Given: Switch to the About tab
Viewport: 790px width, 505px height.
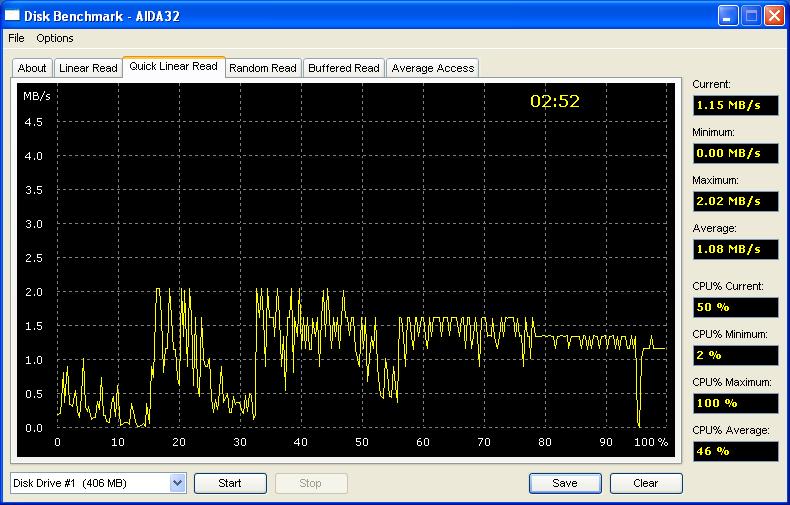Looking at the screenshot, I should [x=32, y=68].
